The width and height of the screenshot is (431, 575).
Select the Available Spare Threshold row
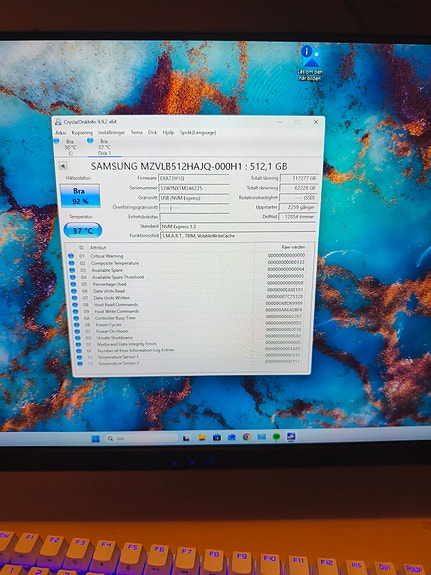187,277
